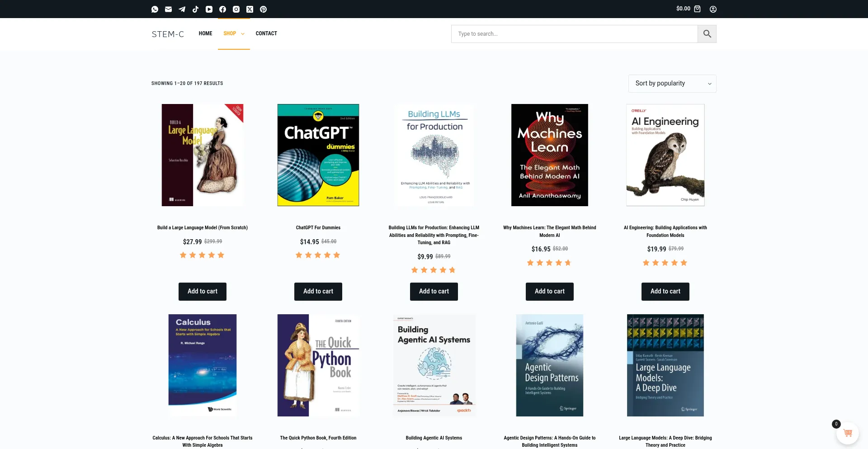Click the Telegram icon in top bar
This screenshot has height=449, width=868.
tap(182, 9)
